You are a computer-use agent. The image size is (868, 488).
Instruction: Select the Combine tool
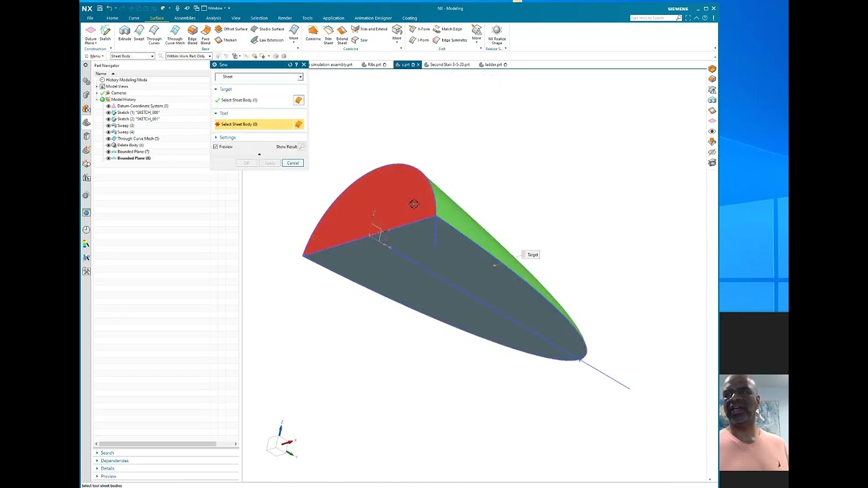[313, 34]
